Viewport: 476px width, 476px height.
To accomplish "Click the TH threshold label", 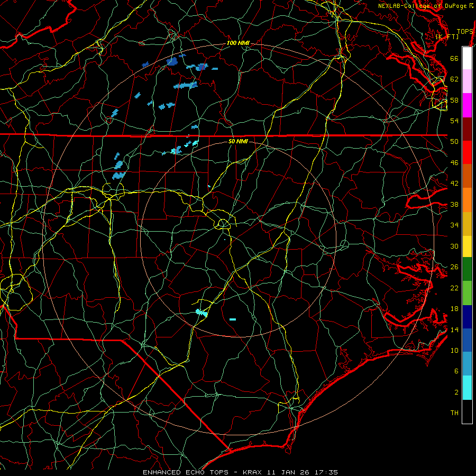I will point(454,413).
